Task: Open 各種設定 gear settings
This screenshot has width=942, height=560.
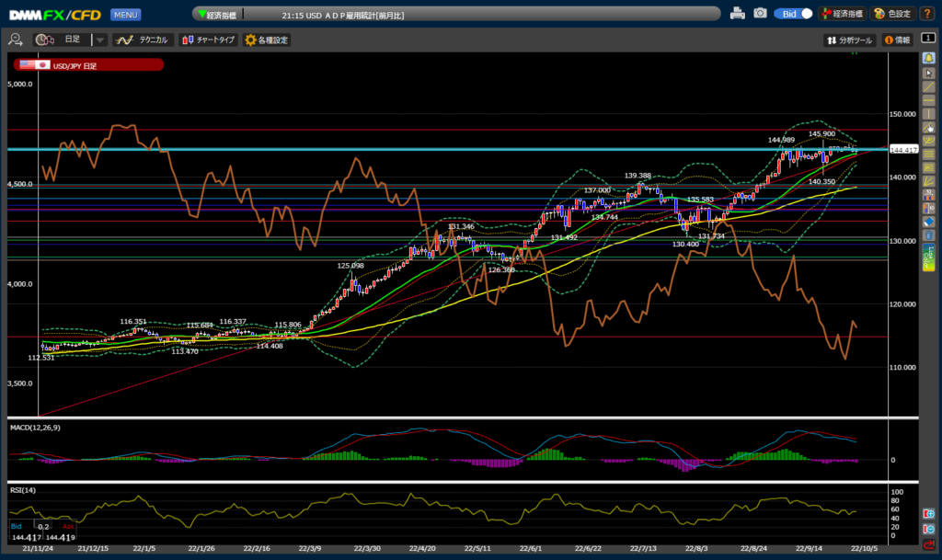Action: point(267,40)
